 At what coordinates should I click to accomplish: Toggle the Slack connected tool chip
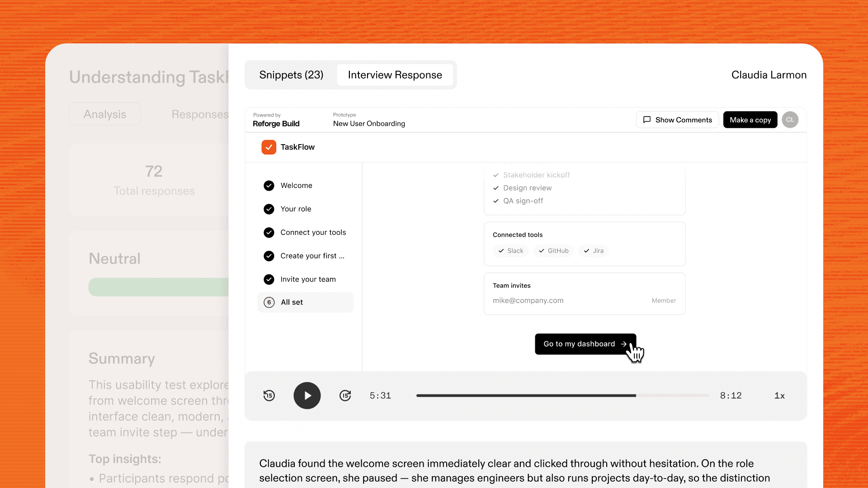(511, 251)
